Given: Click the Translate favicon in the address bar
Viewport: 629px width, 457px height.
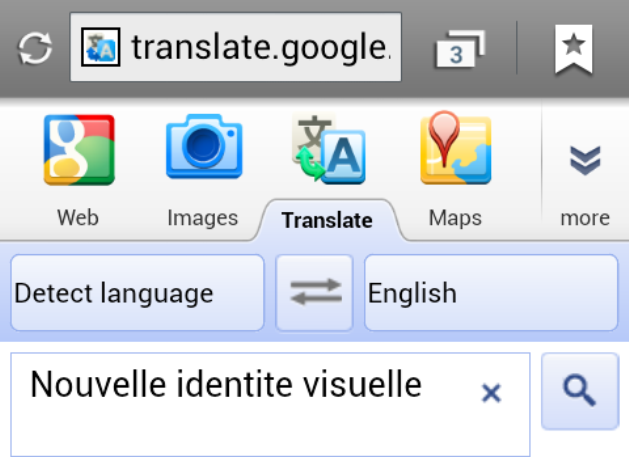Looking at the screenshot, I should pos(100,47).
